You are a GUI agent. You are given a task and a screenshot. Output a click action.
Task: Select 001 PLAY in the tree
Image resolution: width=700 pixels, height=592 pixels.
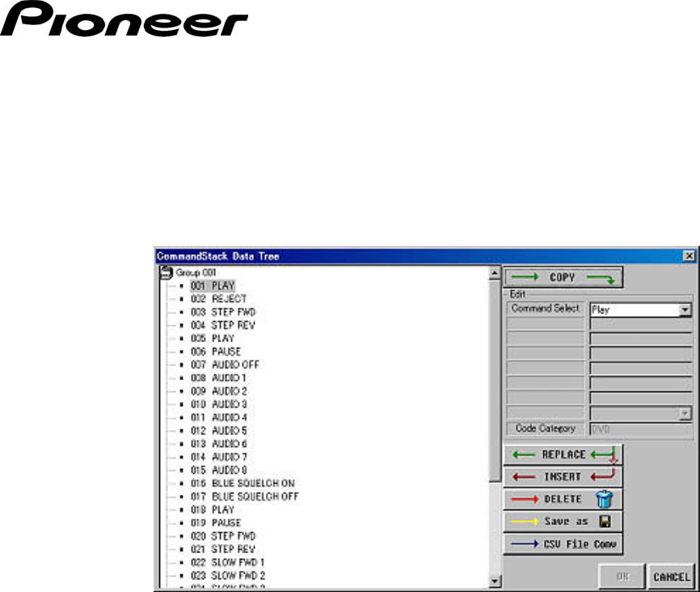[x=213, y=286]
